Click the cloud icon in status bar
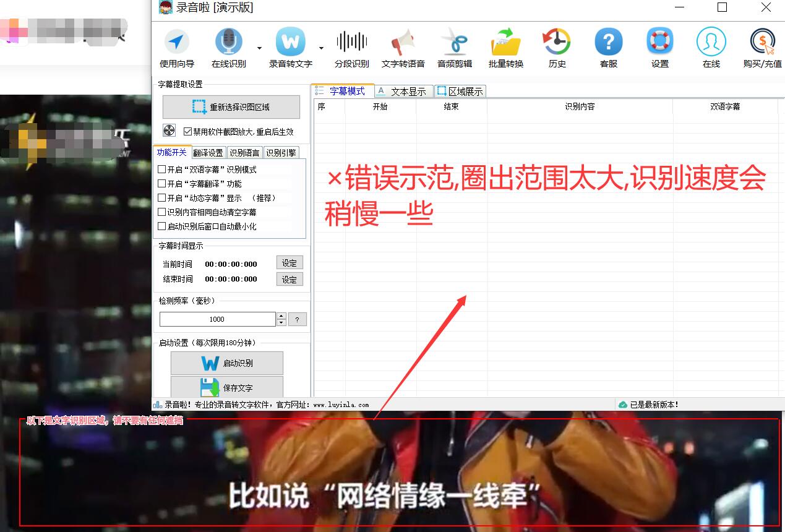 [623, 405]
